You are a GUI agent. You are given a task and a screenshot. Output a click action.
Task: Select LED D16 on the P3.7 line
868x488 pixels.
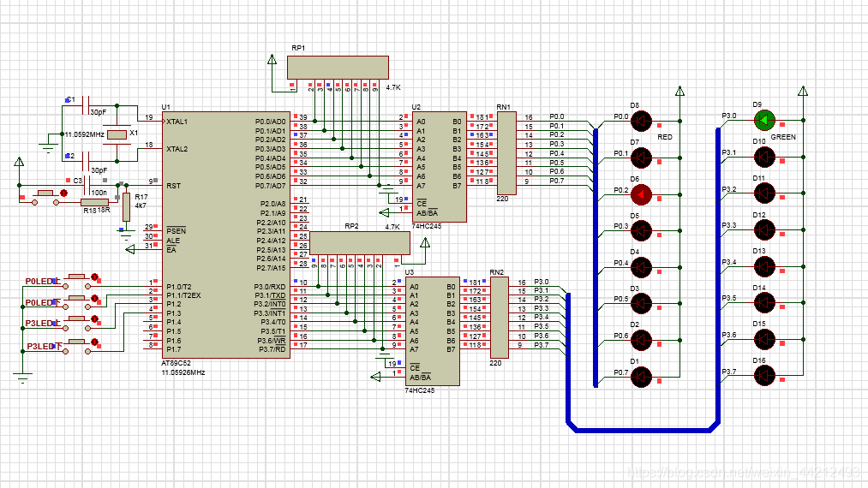point(764,374)
